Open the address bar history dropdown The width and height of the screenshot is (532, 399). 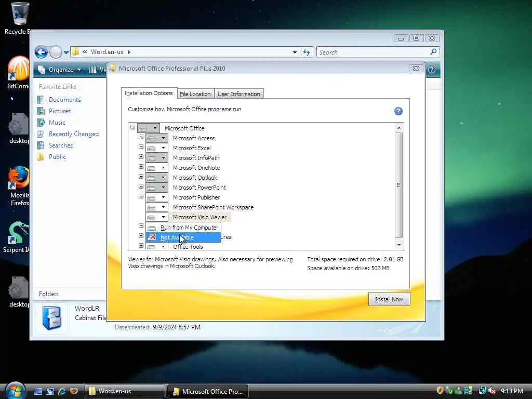[295, 52]
